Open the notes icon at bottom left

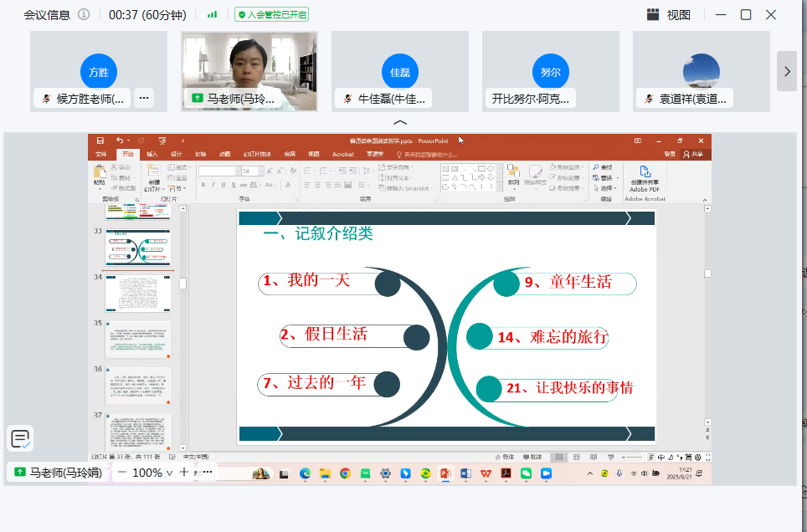pyautogui.click(x=21, y=438)
